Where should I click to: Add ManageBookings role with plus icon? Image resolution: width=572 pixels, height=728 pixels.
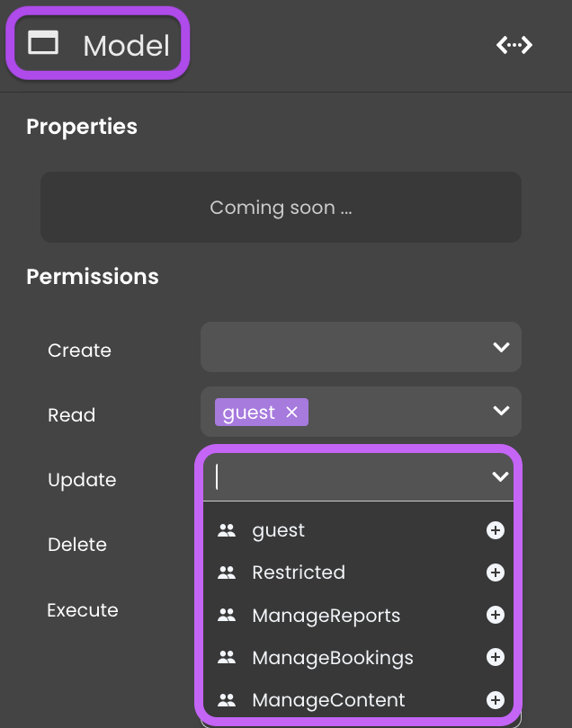coord(496,657)
